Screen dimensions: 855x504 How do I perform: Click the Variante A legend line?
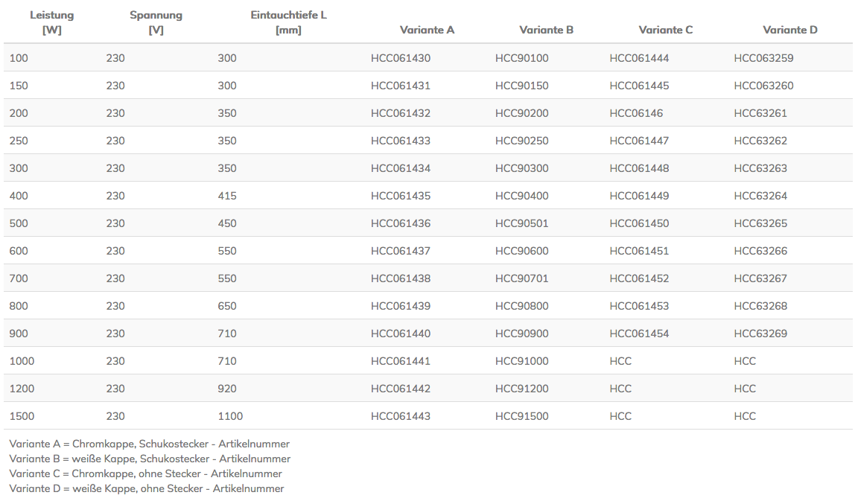[150, 444]
